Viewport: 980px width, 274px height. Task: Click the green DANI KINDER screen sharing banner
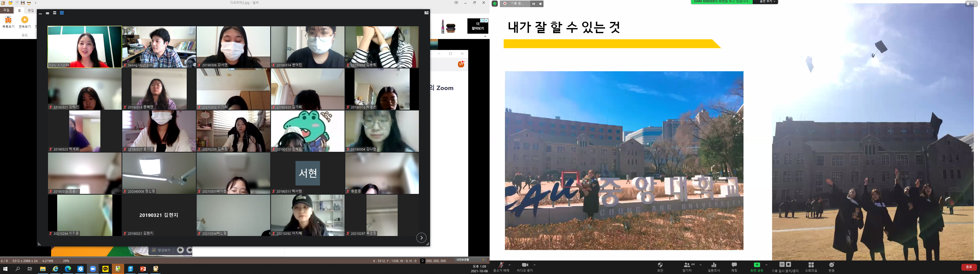(x=722, y=2)
